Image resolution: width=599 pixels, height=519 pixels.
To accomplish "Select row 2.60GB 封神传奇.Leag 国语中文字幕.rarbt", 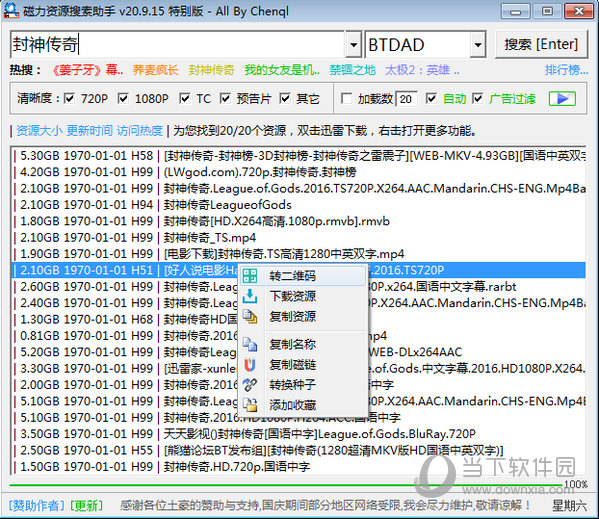I will tap(124, 286).
